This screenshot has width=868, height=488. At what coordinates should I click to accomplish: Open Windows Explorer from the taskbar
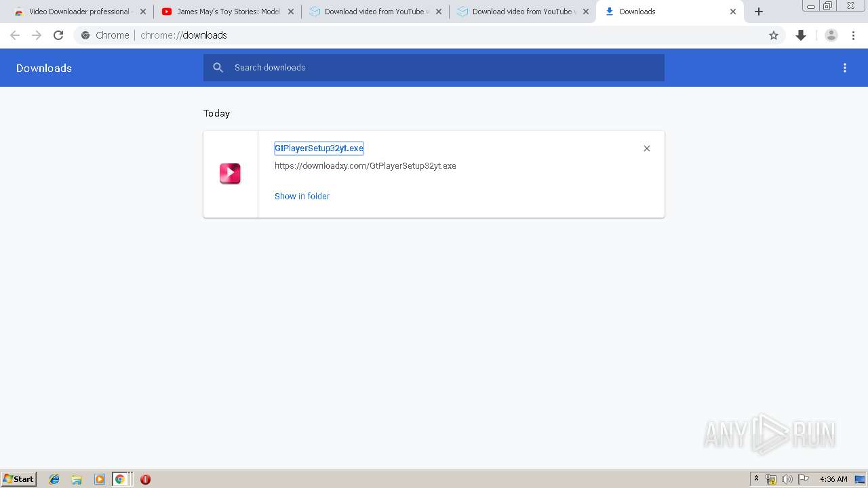click(77, 479)
